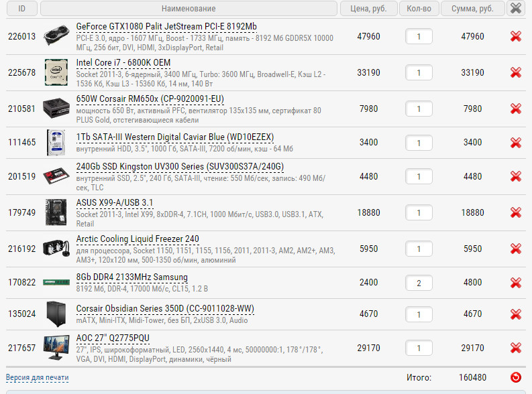
Task: Click the Сумма, руб. column header
Action: [x=472, y=8]
